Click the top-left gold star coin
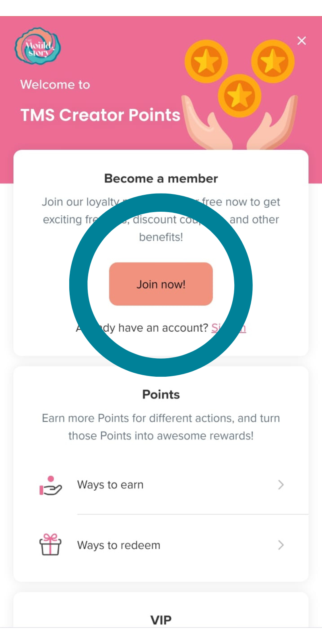 pos(206,62)
